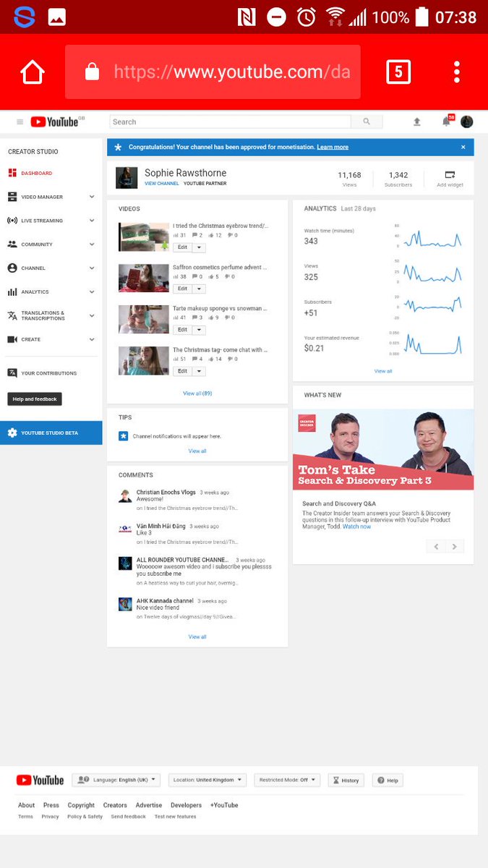488x868 pixels.
Task: Switch to YouTube Studio Beta
Action: 51,433
